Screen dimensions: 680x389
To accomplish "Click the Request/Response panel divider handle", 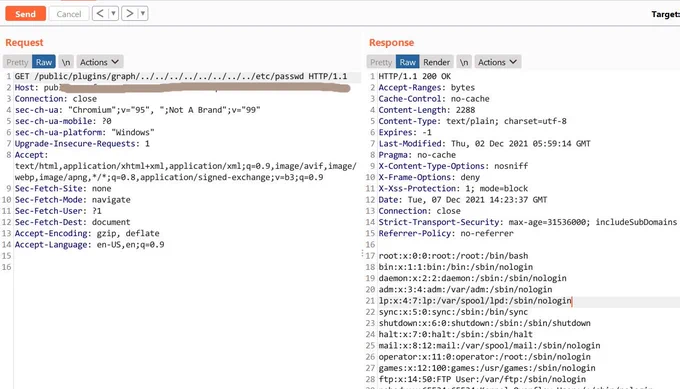I will click(x=362, y=253).
